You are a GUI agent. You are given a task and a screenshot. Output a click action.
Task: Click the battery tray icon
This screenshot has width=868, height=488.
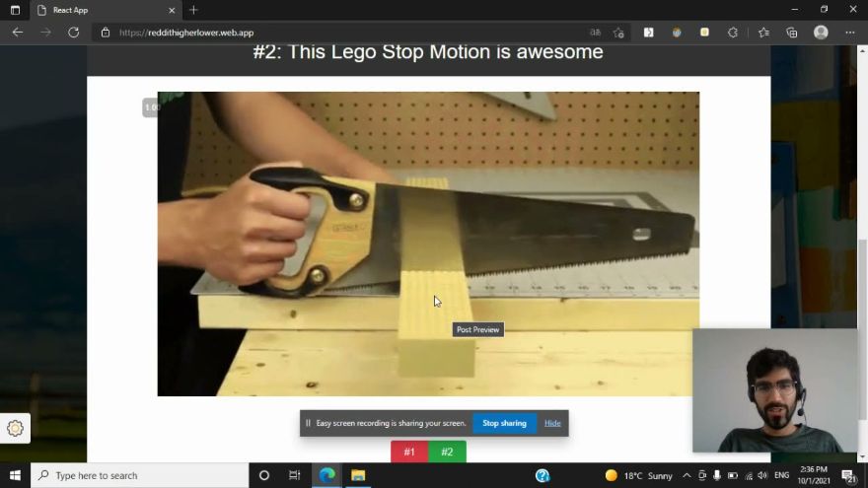pos(732,475)
